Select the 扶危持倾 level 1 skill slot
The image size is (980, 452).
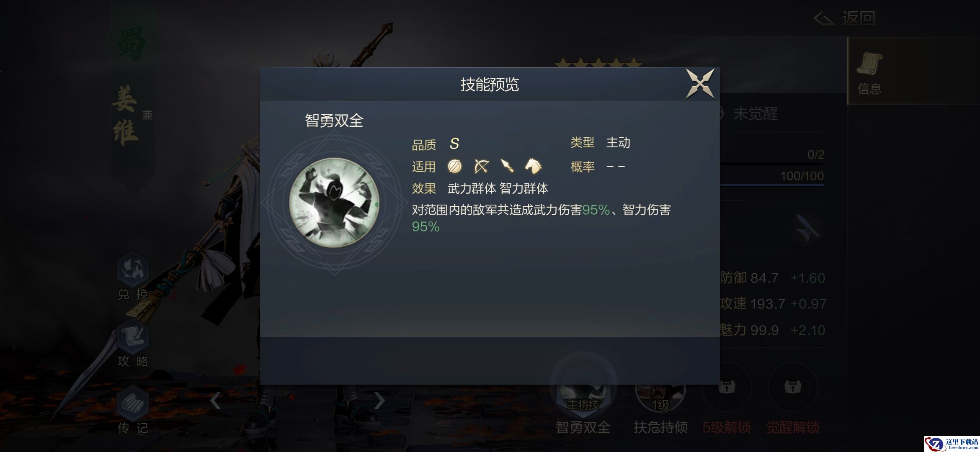click(660, 401)
